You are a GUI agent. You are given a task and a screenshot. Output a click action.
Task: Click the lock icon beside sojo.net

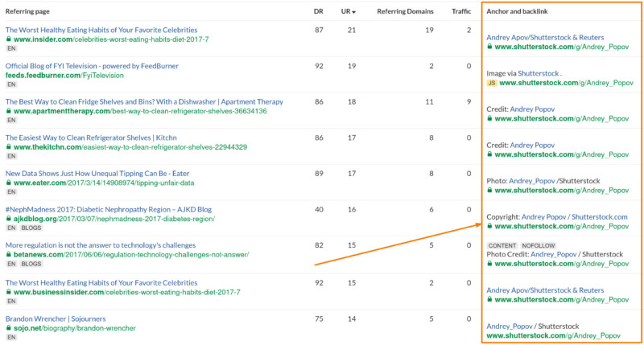9,328
